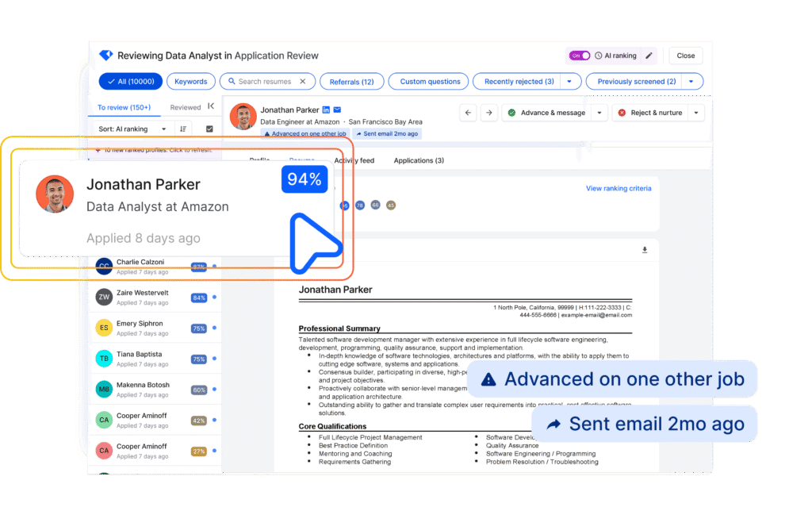Download the resume using the download icon
This screenshot has width=812, height=511.
coord(645,250)
